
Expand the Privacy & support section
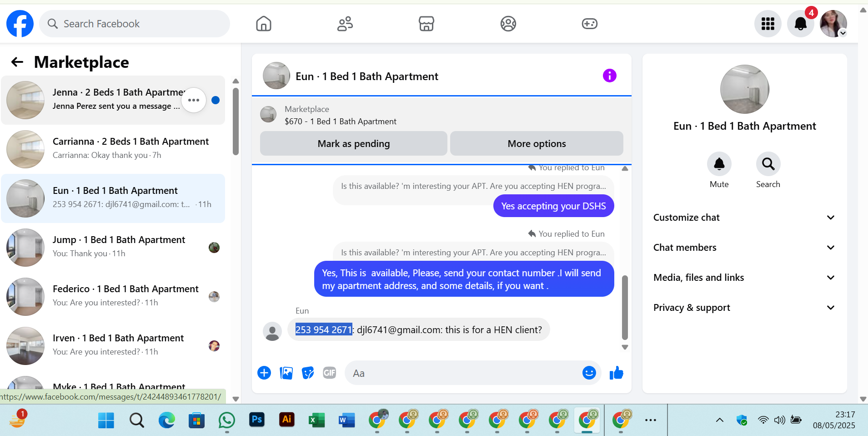tap(745, 308)
